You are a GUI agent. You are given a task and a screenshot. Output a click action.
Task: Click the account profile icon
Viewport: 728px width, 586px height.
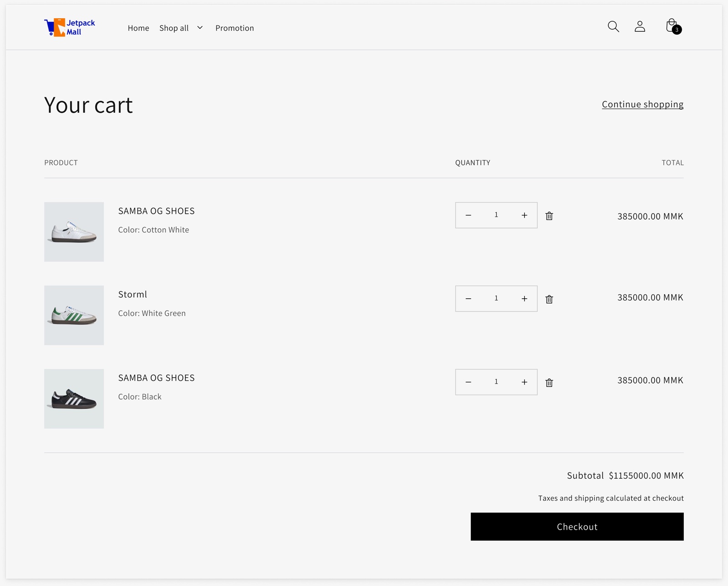tap(640, 27)
